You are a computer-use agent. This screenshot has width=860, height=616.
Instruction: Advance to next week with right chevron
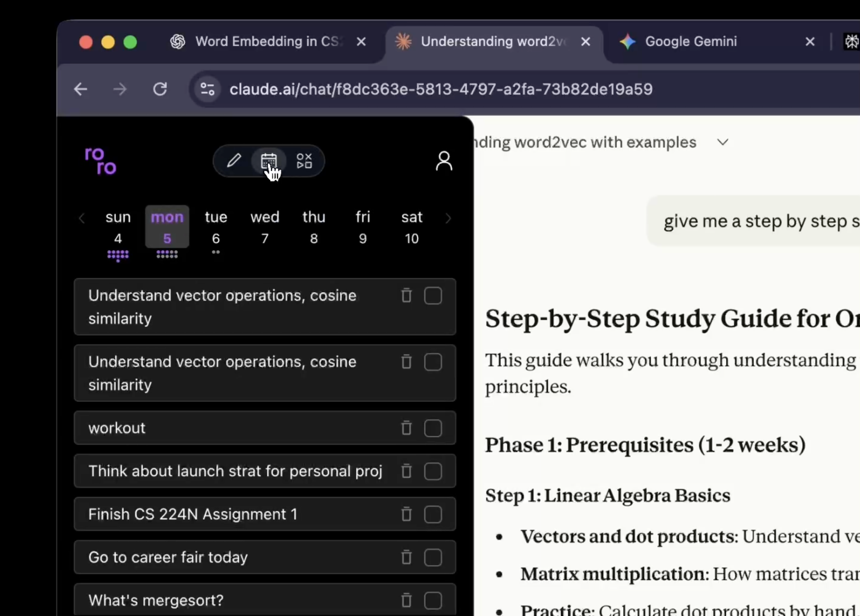pyautogui.click(x=449, y=219)
